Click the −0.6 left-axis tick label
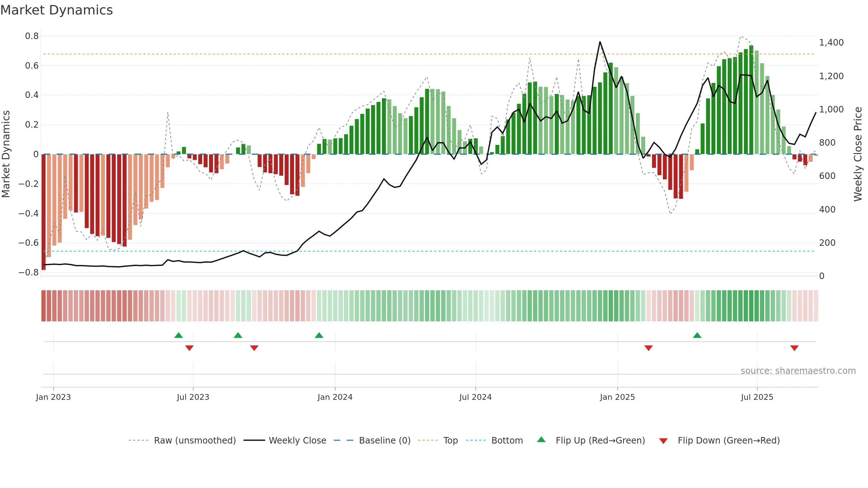 click(29, 243)
